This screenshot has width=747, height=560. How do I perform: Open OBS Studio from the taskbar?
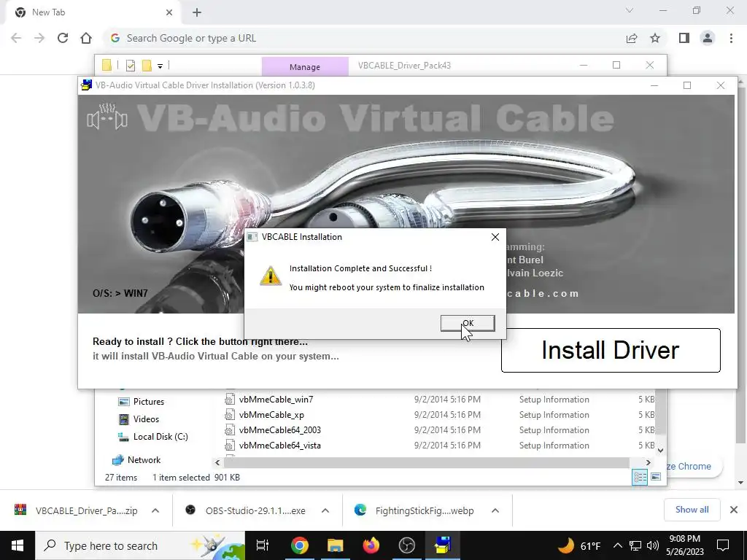pyautogui.click(x=406, y=545)
